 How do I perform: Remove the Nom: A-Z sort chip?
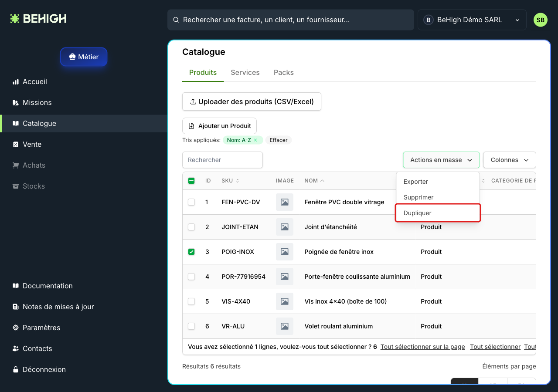point(255,140)
